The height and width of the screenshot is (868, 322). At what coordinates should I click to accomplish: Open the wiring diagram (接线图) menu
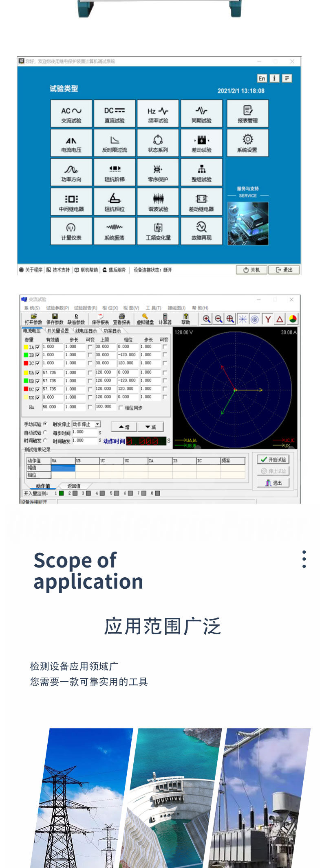(x=176, y=308)
